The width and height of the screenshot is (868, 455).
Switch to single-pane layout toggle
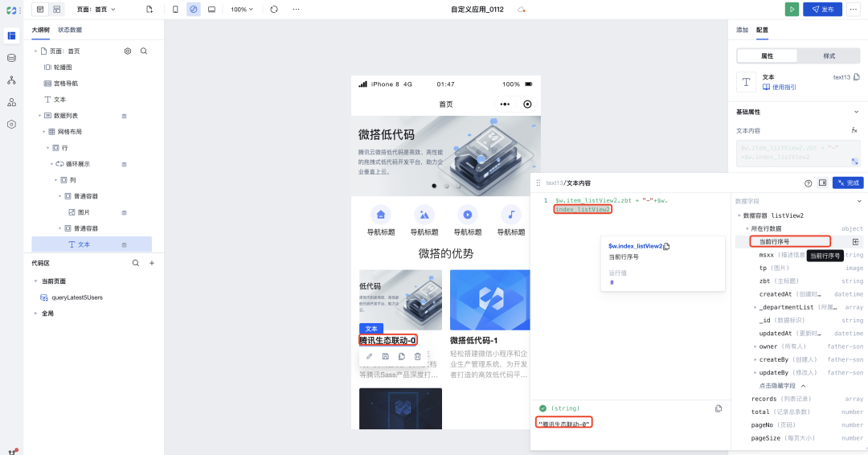coord(40,10)
